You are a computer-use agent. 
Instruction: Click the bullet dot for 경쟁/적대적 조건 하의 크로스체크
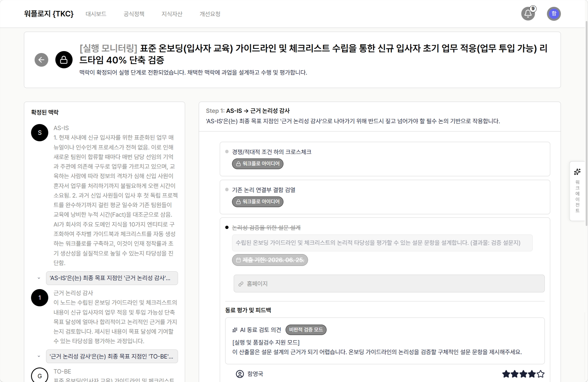click(227, 152)
